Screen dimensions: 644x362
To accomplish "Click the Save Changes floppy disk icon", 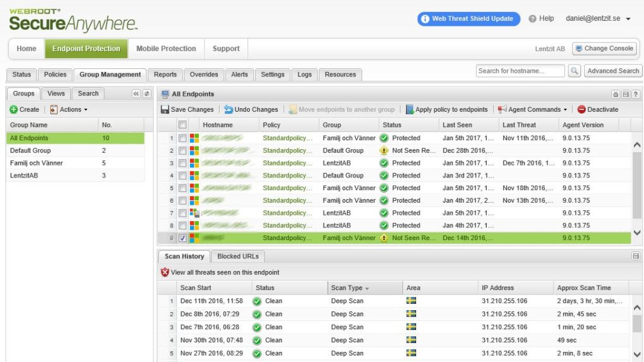I will [x=165, y=109].
